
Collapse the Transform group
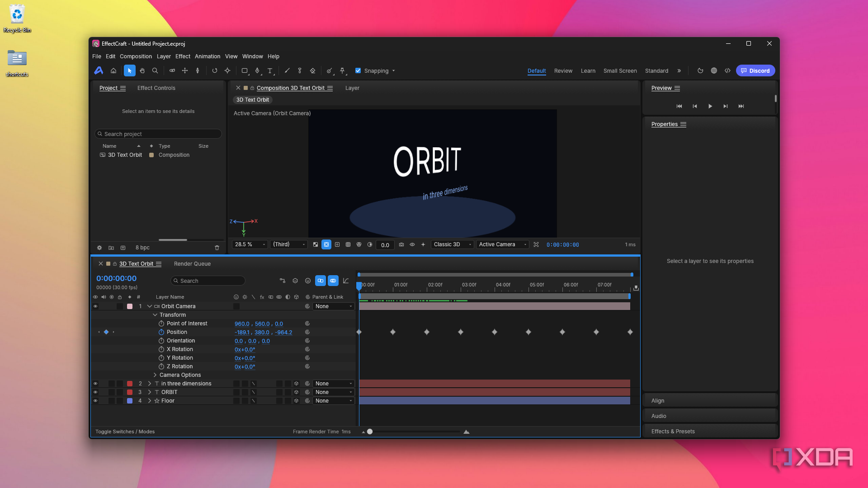[155, 315]
